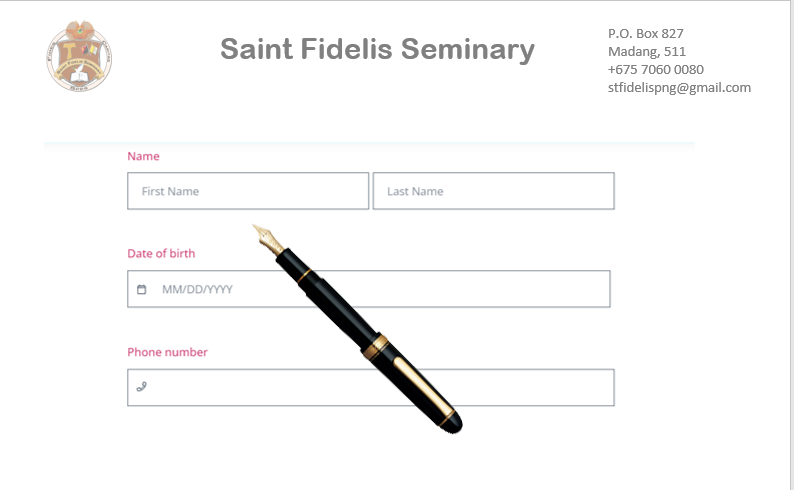The image size is (794, 490).
Task: Focus the First Name input field
Action: (248, 191)
